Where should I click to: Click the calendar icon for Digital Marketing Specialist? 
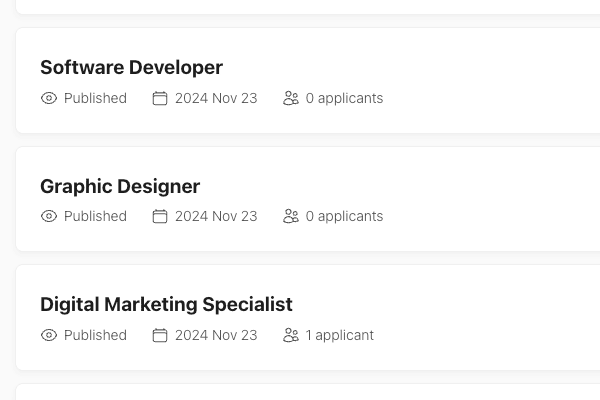tap(160, 335)
